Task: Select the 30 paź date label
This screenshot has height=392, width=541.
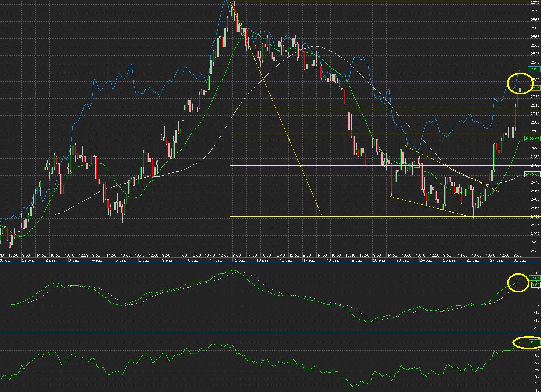Action: pyautogui.click(x=520, y=260)
